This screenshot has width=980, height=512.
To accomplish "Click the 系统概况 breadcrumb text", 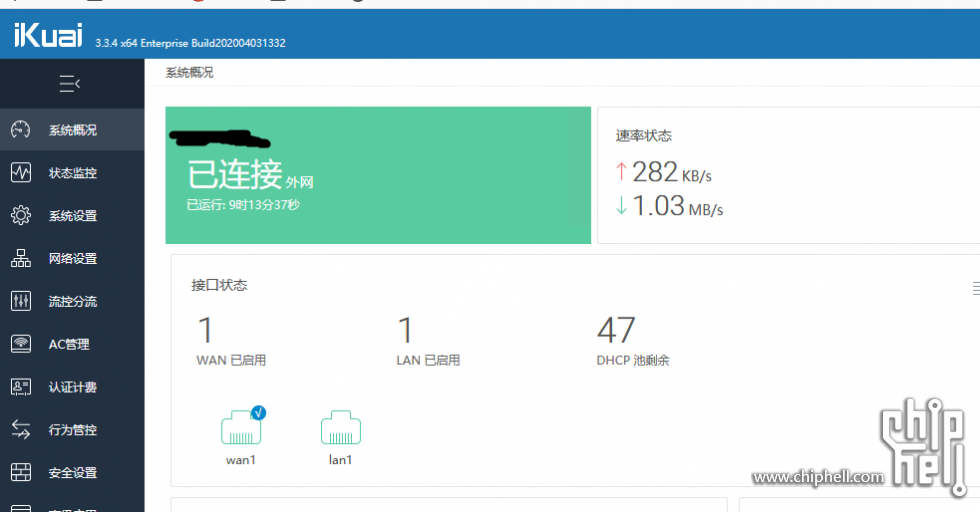I will click(x=189, y=73).
